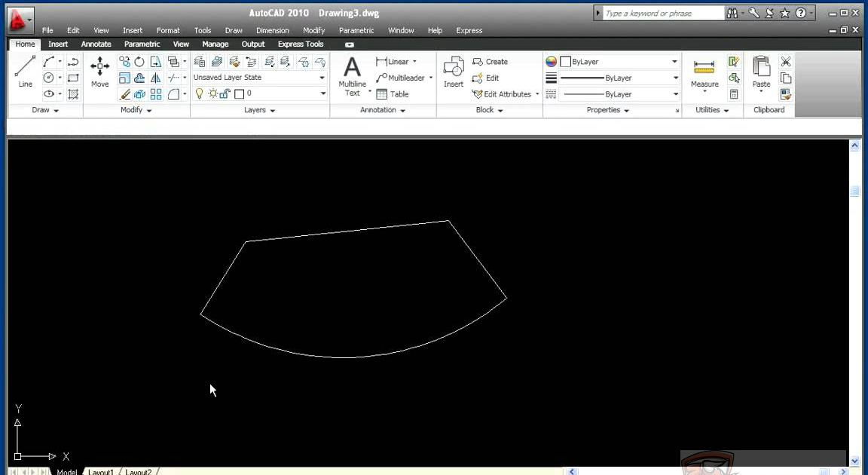Activate the Rotate tool
Screen dimensions: 868x475
click(x=139, y=62)
